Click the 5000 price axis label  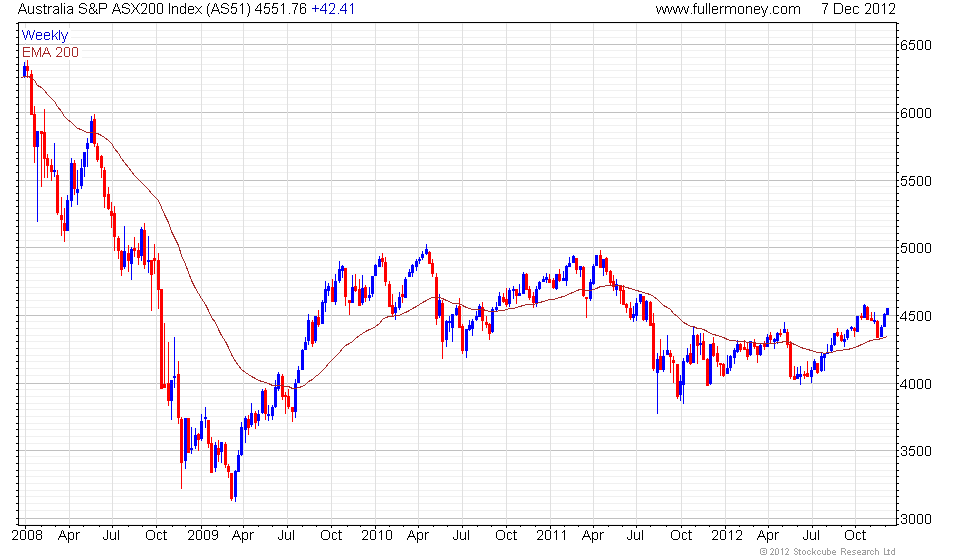point(916,248)
